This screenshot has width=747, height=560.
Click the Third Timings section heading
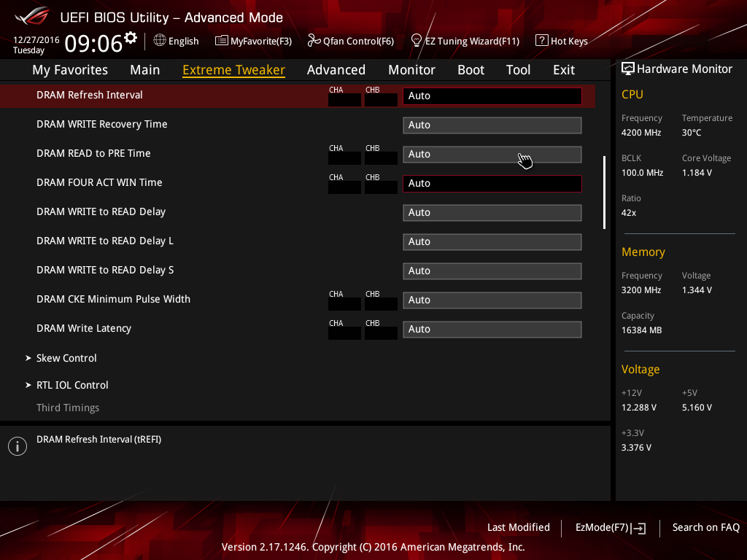click(68, 408)
